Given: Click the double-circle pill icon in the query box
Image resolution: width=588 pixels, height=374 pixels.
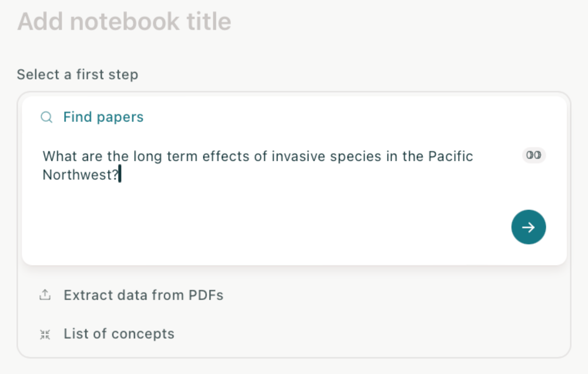Looking at the screenshot, I should click(x=534, y=155).
